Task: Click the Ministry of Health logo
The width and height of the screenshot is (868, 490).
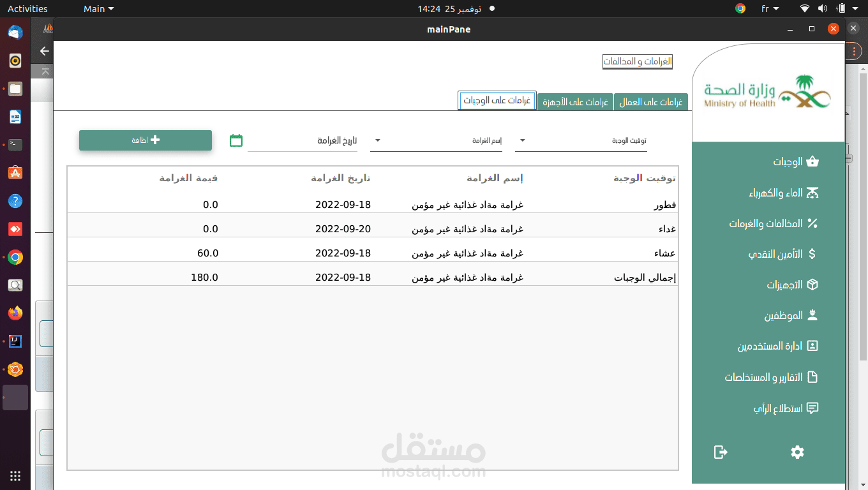Action: [x=768, y=93]
